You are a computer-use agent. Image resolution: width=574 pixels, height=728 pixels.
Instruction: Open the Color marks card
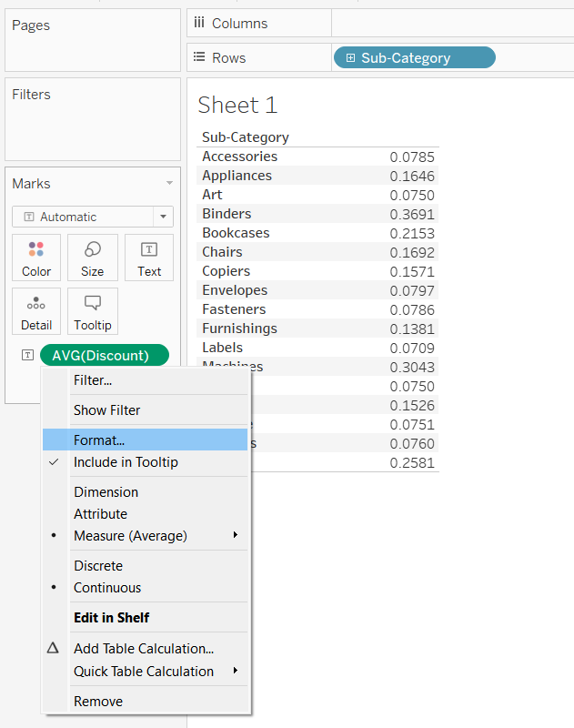36,258
